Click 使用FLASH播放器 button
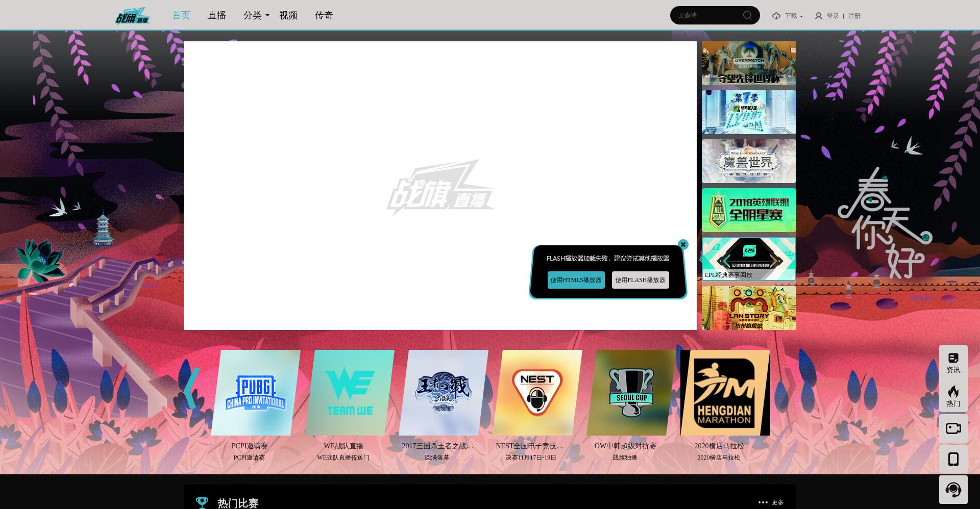The height and width of the screenshot is (509, 980). click(x=641, y=280)
